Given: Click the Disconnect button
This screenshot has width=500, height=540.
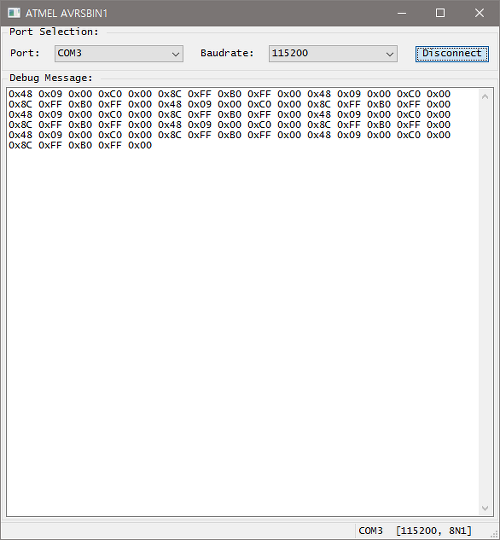Looking at the screenshot, I should [452, 54].
